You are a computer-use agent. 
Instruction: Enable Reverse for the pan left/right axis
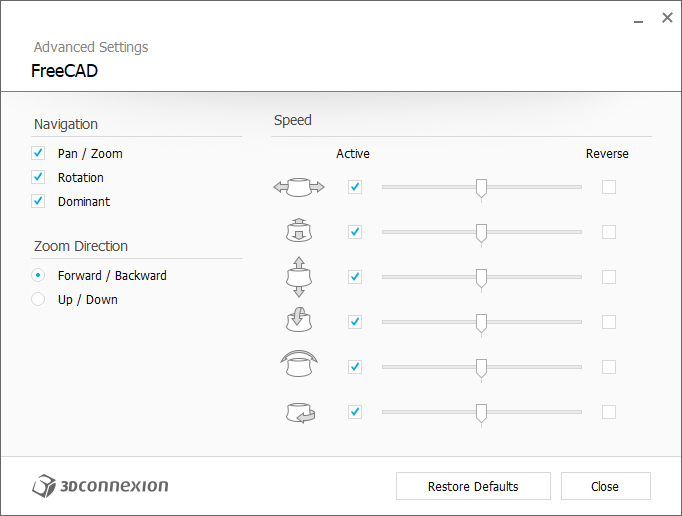[x=609, y=187]
